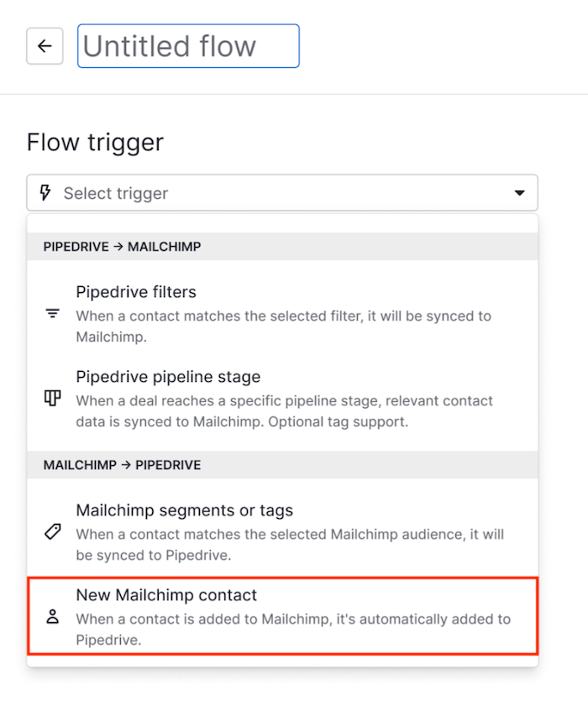Choose the Pipedrive filters trigger title
The image size is (588, 701).
tap(136, 292)
